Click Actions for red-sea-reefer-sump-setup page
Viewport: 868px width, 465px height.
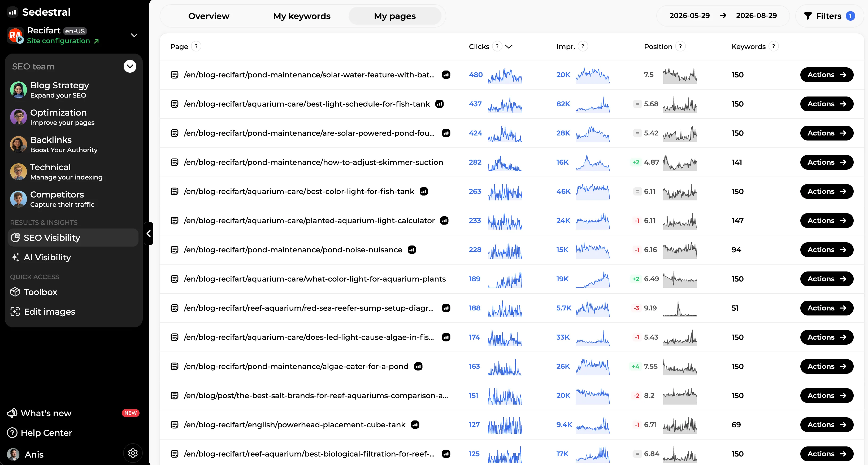pos(827,308)
